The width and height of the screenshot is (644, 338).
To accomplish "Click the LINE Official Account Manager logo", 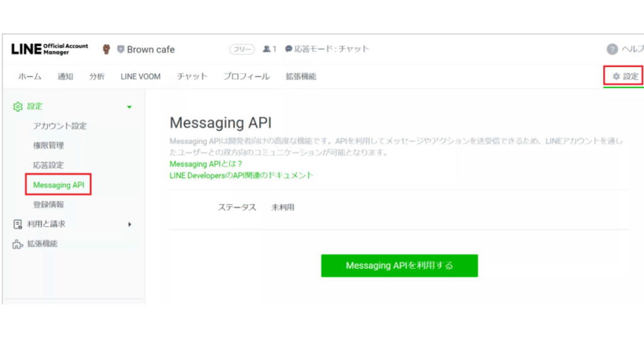I will 50,49.
